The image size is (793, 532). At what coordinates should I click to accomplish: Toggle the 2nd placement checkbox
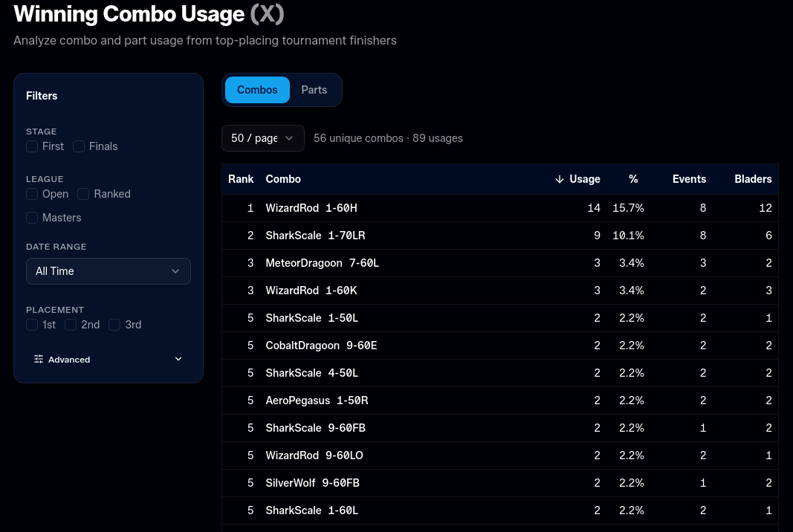tap(71, 325)
